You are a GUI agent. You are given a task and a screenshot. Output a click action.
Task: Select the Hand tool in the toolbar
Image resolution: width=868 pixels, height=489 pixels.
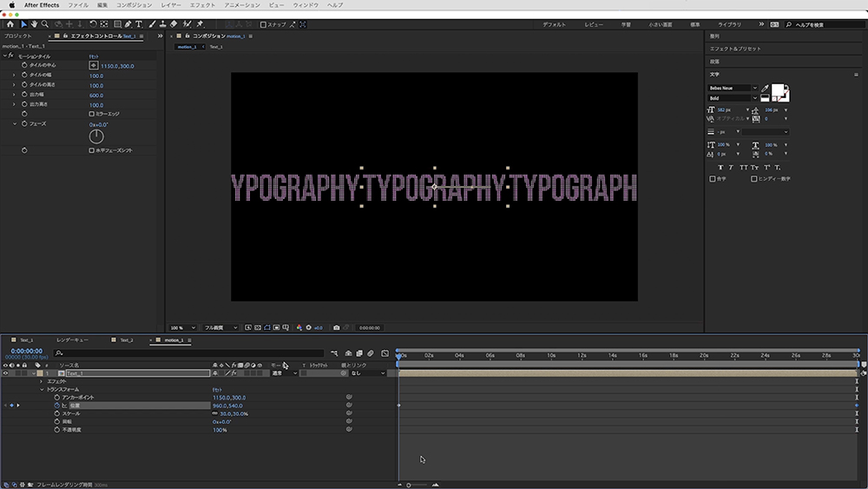coord(33,24)
